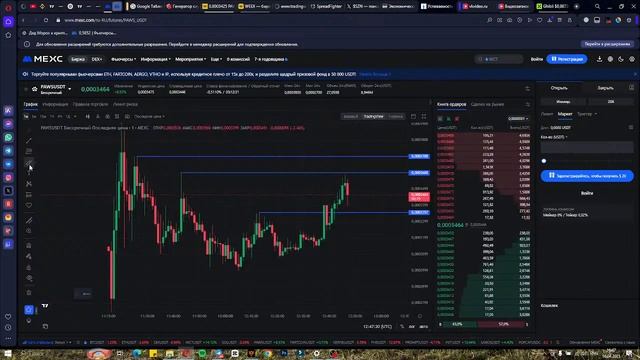Click the MEXC logo
The width and height of the screenshot is (640, 360).
coord(43,59)
